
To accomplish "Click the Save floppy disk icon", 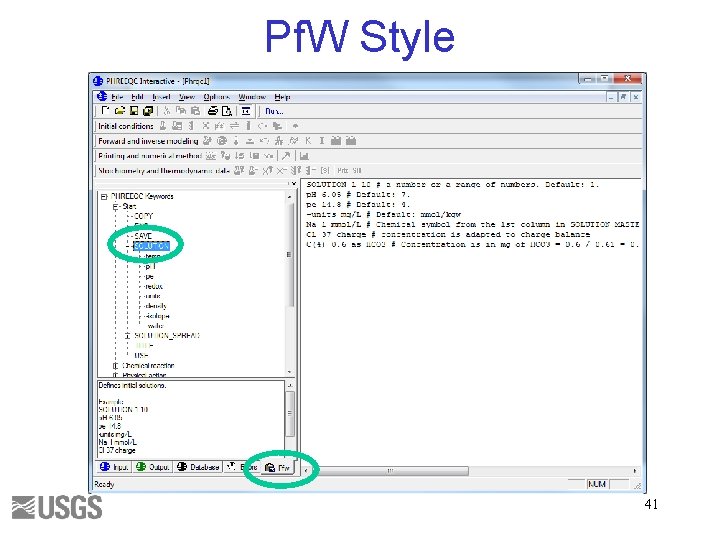I will click(134, 111).
